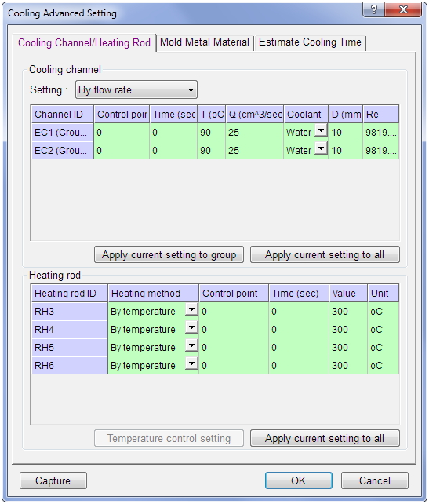Click Apply current setting to group

169,254
